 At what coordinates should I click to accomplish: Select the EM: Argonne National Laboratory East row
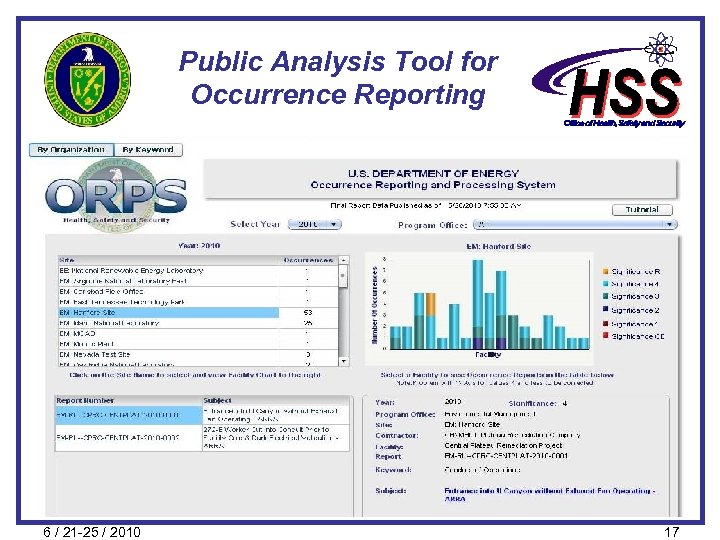198,281
